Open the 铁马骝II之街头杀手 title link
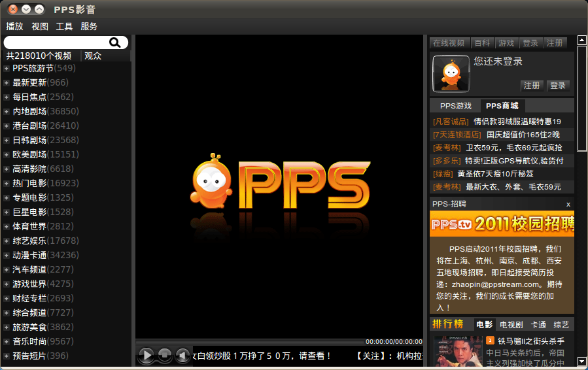 tap(530, 341)
